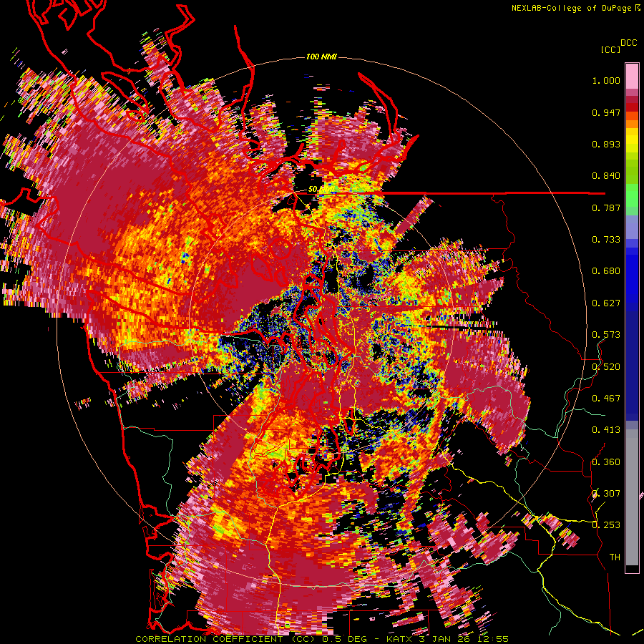
Task: Pick the gray low-value color bar segment
Action: (x=632, y=497)
